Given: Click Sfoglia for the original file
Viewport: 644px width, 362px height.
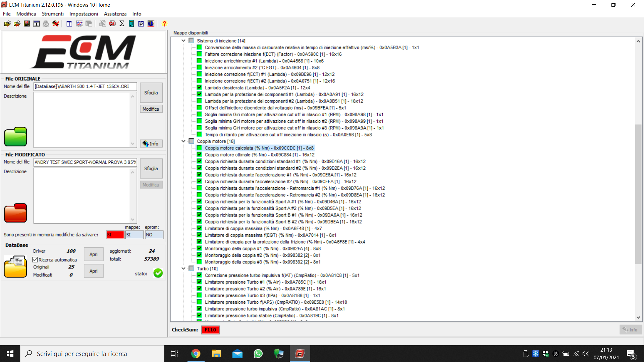Looking at the screenshot, I should tap(151, 93).
